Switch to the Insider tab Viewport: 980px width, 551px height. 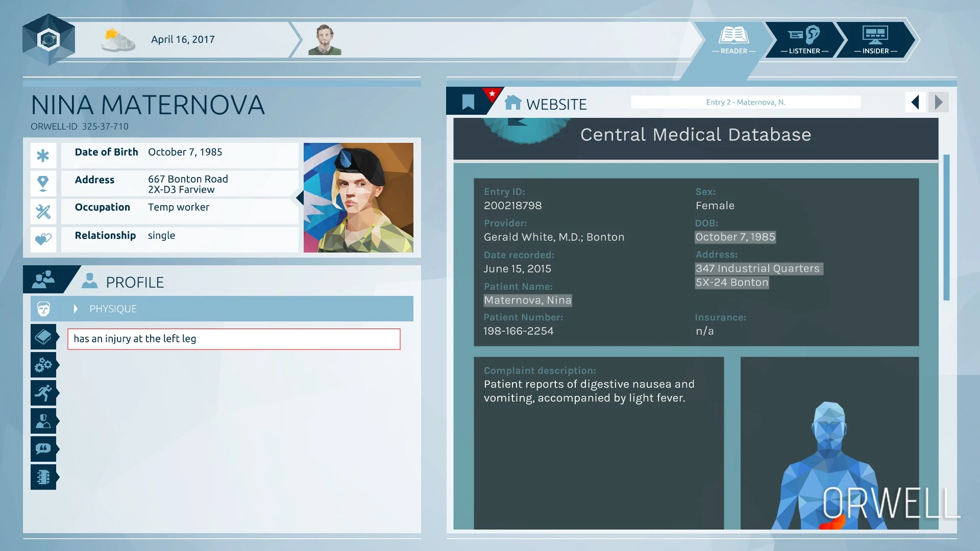tap(875, 40)
